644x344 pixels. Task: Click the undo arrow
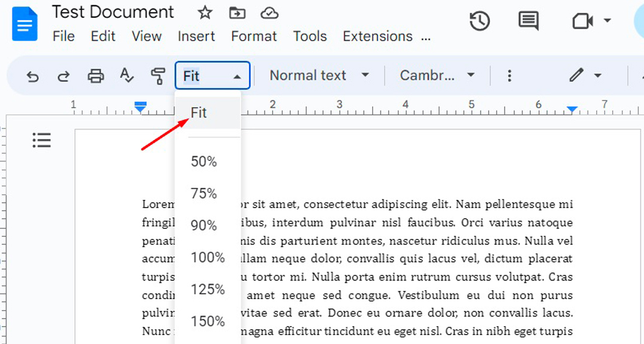click(32, 76)
